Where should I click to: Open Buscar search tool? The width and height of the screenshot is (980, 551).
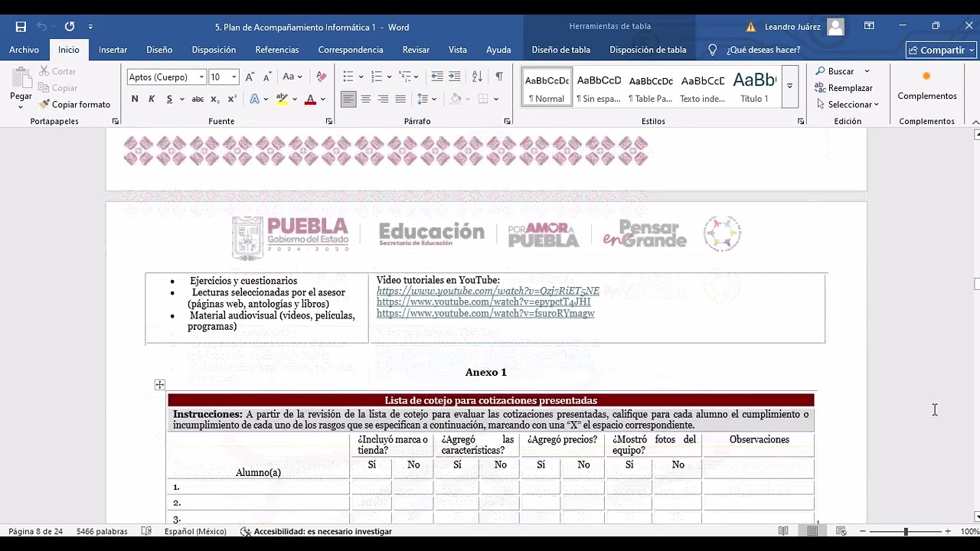[835, 71]
